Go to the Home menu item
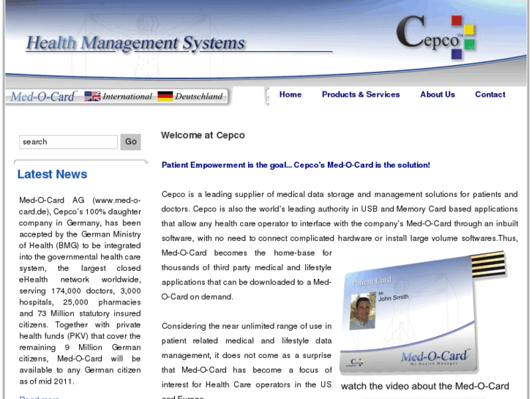This screenshot has height=399, width=532. [291, 94]
